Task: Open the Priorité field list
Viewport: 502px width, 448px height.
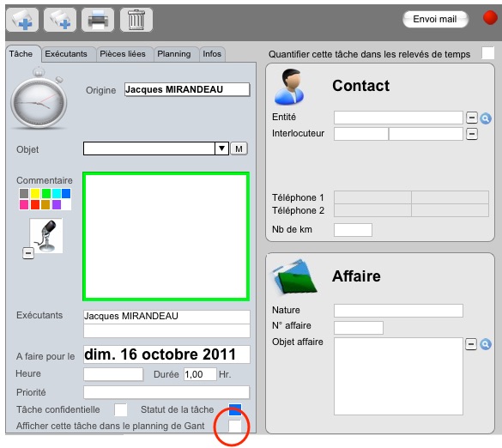Action: (166, 392)
